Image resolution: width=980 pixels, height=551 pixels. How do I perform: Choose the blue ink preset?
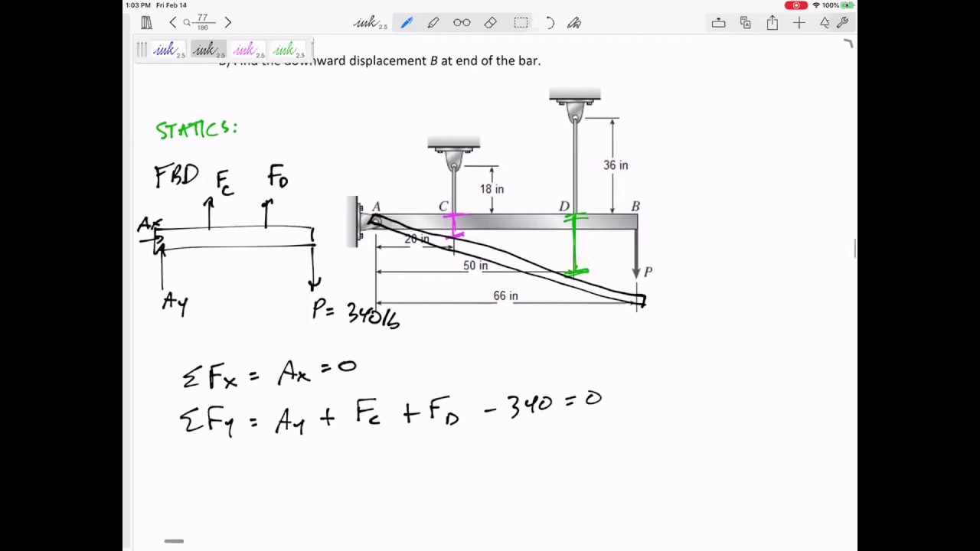[x=169, y=51]
